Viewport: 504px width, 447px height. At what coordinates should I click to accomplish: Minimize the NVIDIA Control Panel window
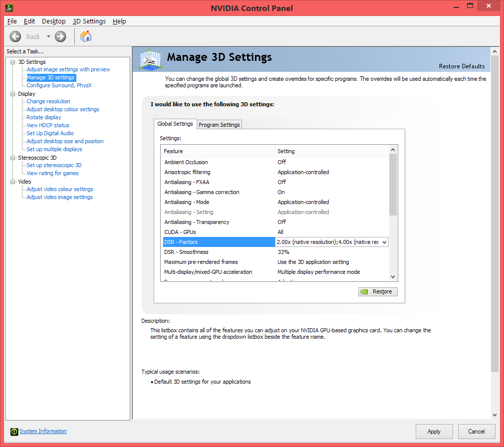pos(457,7)
